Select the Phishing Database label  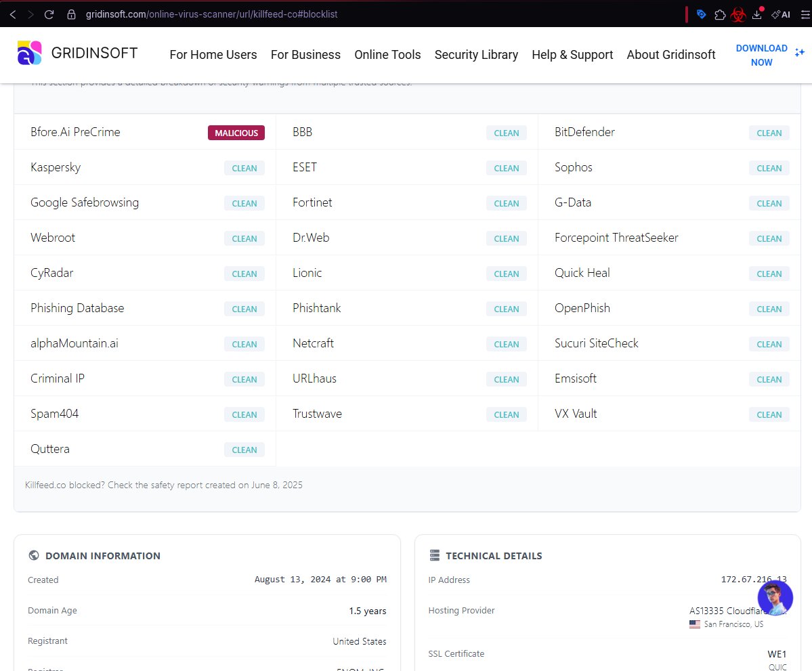77,309
